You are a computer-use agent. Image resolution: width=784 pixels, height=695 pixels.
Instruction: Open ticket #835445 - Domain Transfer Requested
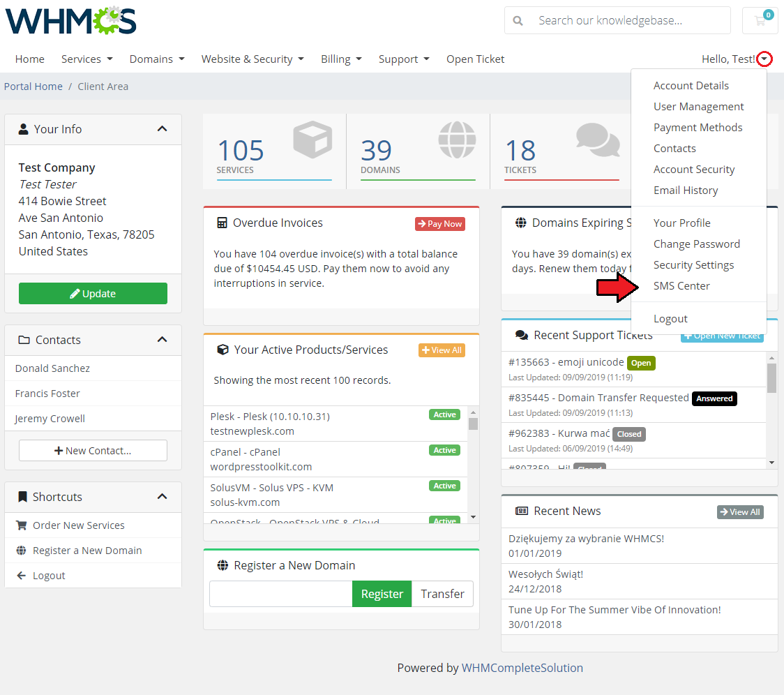point(598,397)
